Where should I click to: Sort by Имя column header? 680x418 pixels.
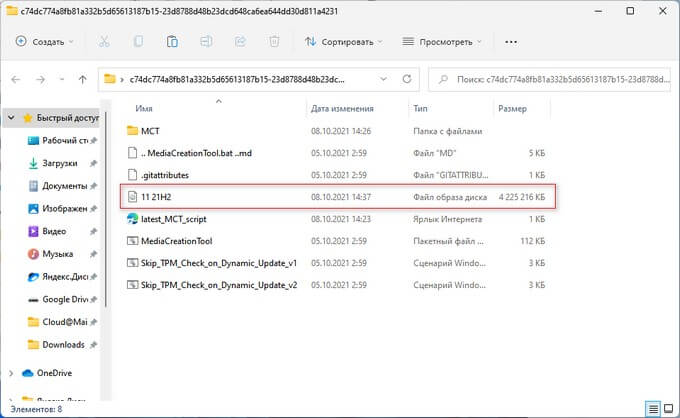[x=144, y=108]
